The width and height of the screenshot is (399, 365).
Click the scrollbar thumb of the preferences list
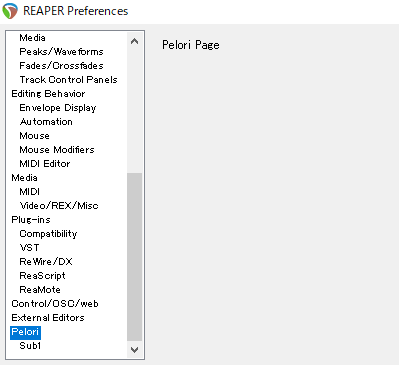(x=135, y=257)
